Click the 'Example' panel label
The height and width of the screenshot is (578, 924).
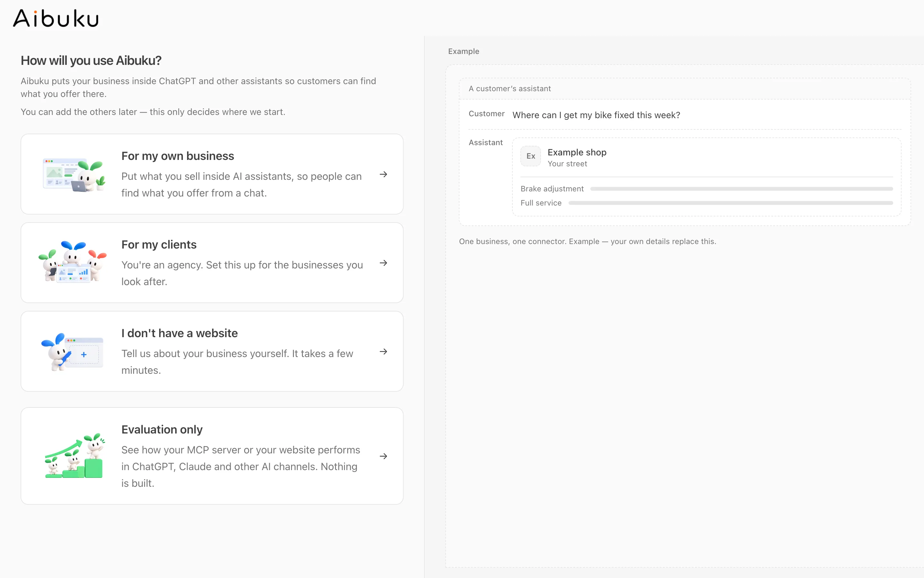(x=464, y=51)
